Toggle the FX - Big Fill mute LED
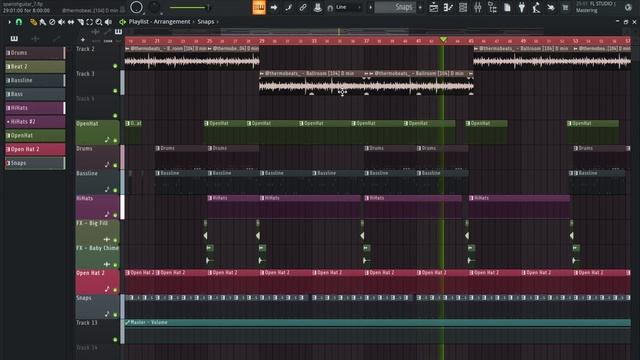 click(x=115, y=240)
